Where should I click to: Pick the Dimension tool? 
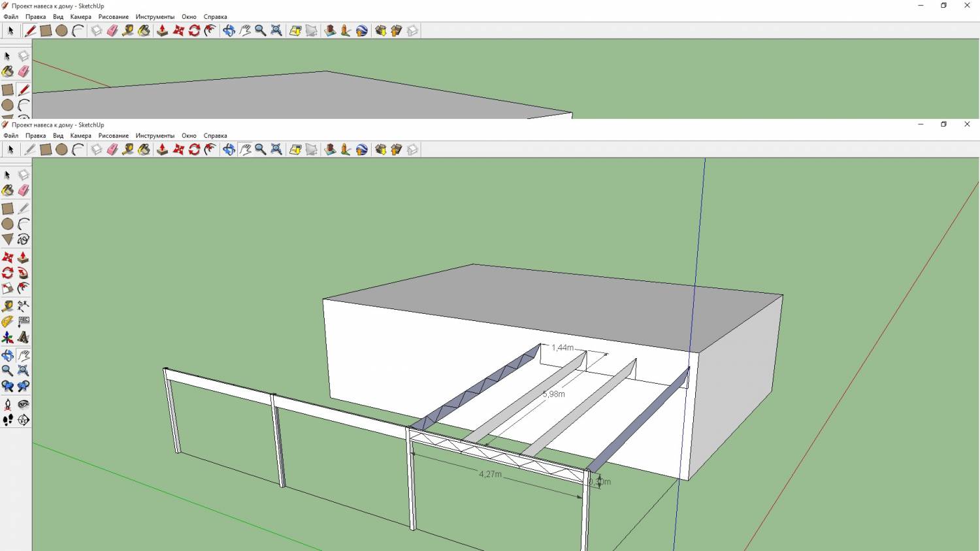(x=24, y=305)
